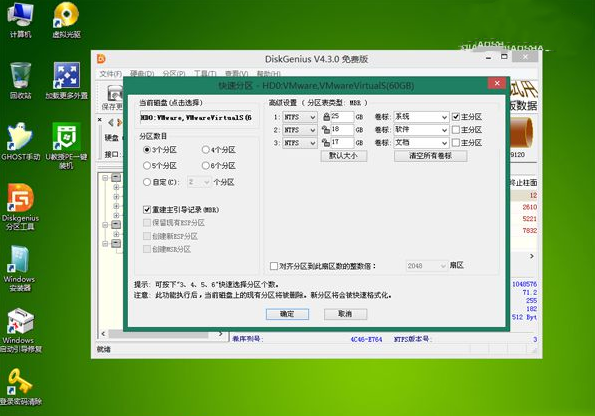Open the 硬盘(D) menu in DiskGenius
This screenshot has width=595, height=416.
pyautogui.click(x=142, y=74)
